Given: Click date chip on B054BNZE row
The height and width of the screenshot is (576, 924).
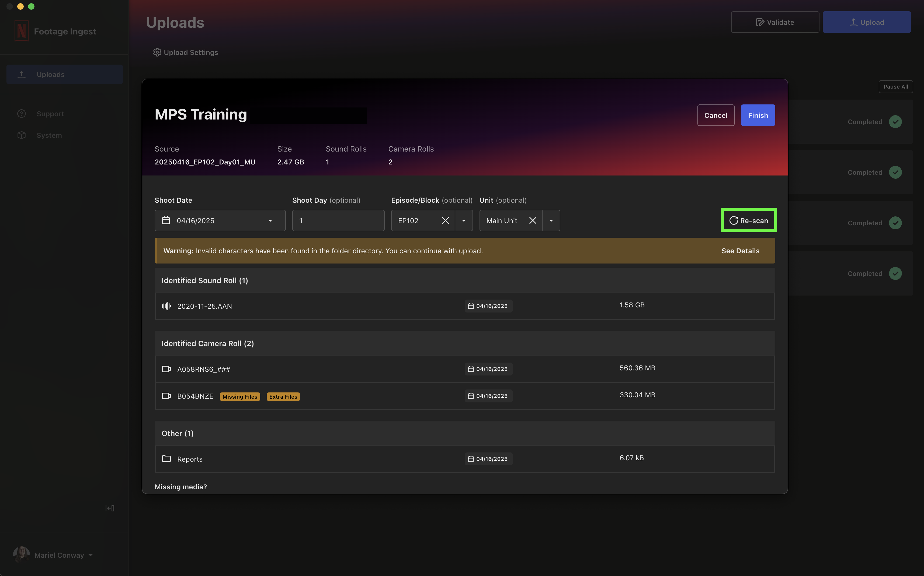Looking at the screenshot, I should pos(488,396).
